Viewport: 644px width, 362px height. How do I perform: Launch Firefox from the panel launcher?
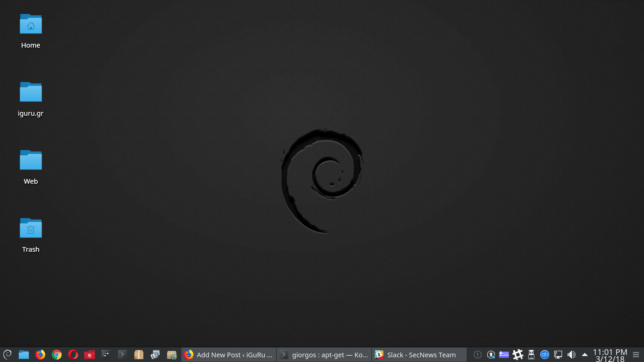click(40, 355)
